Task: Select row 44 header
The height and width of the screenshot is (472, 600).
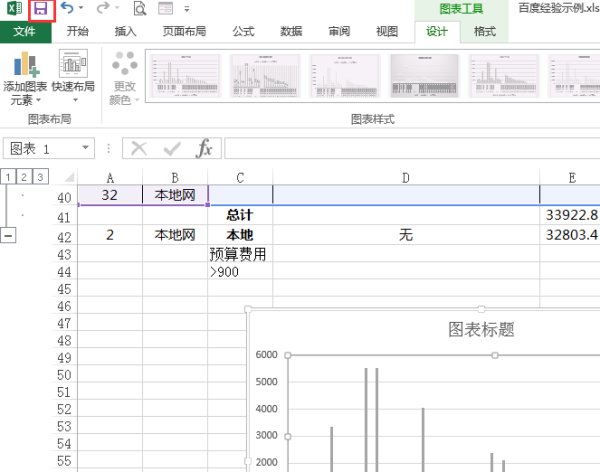Action: pos(64,272)
